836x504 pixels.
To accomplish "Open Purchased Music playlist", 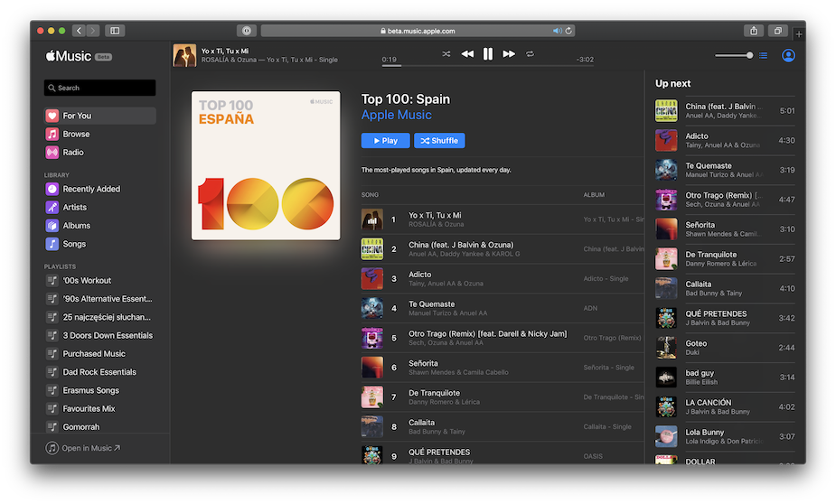I will click(99, 354).
